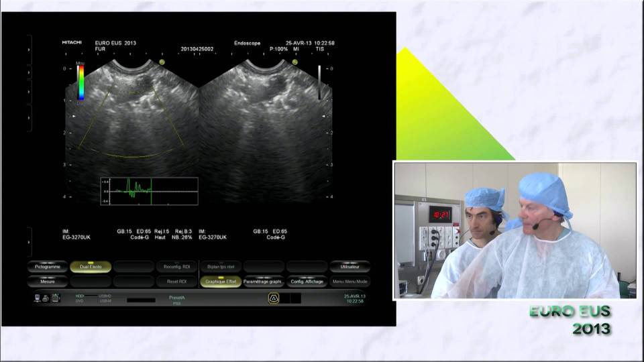Click the exam ID 2013042500 number

coord(197,49)
